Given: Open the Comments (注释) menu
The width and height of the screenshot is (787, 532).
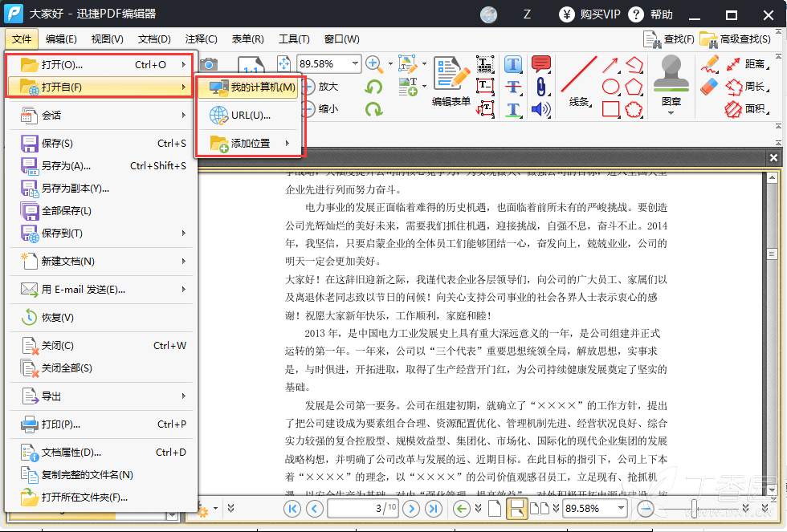Looking at the screenshot, I should pos(201,39).
